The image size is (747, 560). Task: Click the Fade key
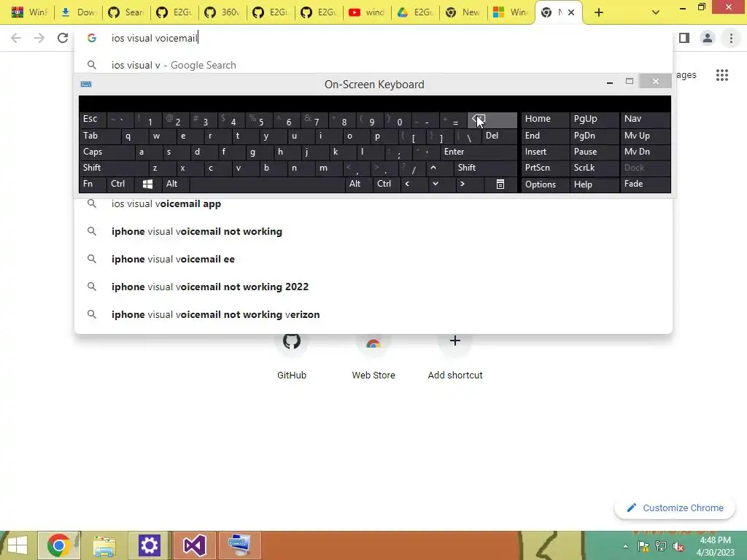[x=645, y=184]
